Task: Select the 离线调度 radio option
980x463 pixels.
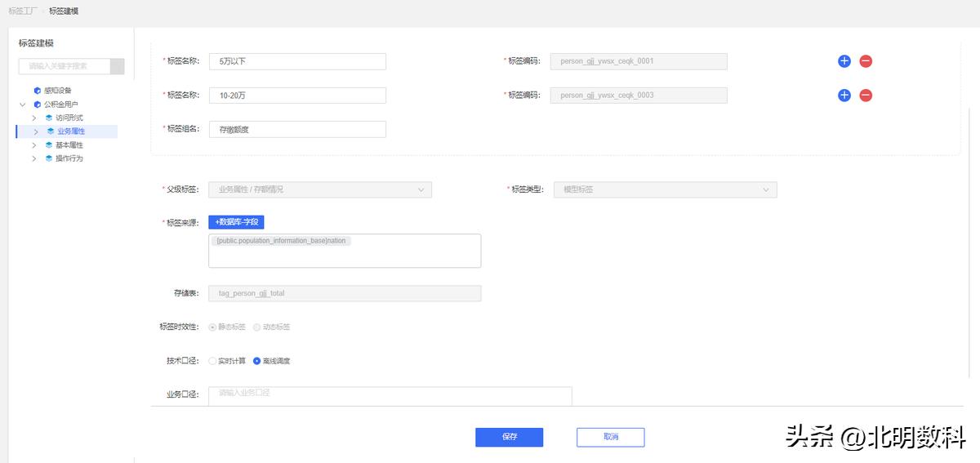Action: point(257,361)
